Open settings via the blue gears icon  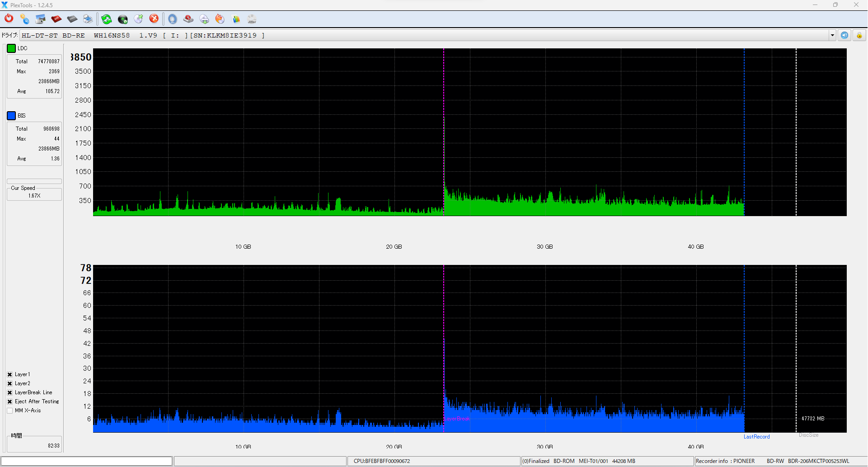pyautogui.click(x=24, y=19)
